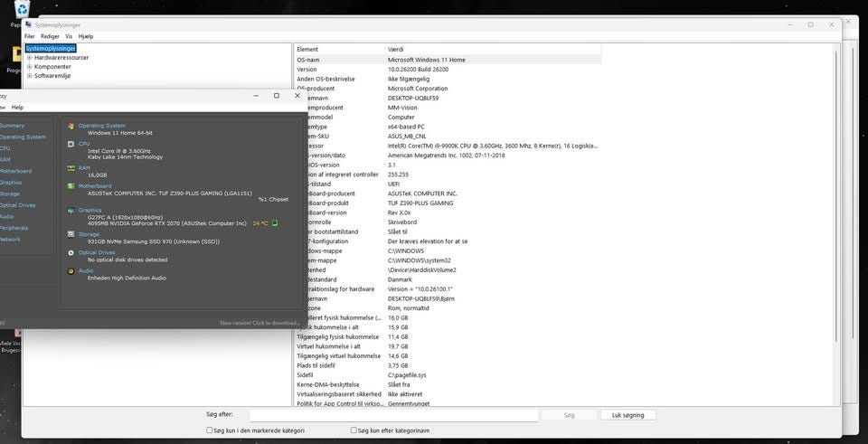Open the Storage heading link in Speccy summary
Viewport: 868px width, 444px height.
(89, 234)
